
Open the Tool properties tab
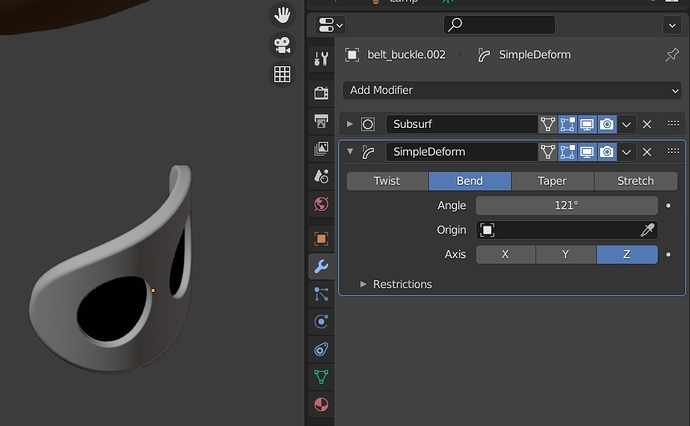coord(321,59)
